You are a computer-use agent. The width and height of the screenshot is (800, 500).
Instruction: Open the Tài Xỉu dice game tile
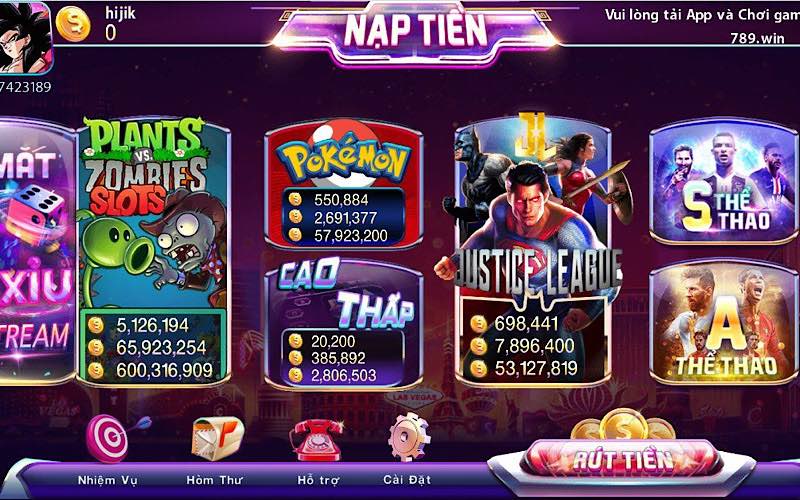[37, 250]
